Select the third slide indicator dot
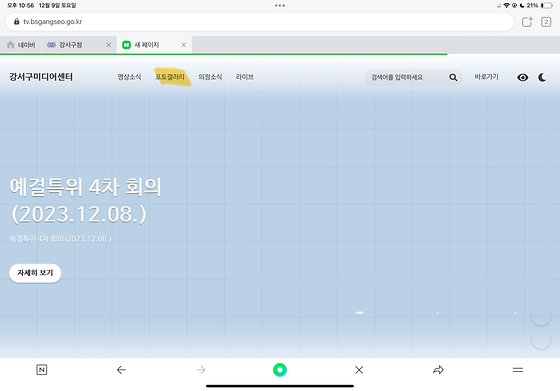 515,312
